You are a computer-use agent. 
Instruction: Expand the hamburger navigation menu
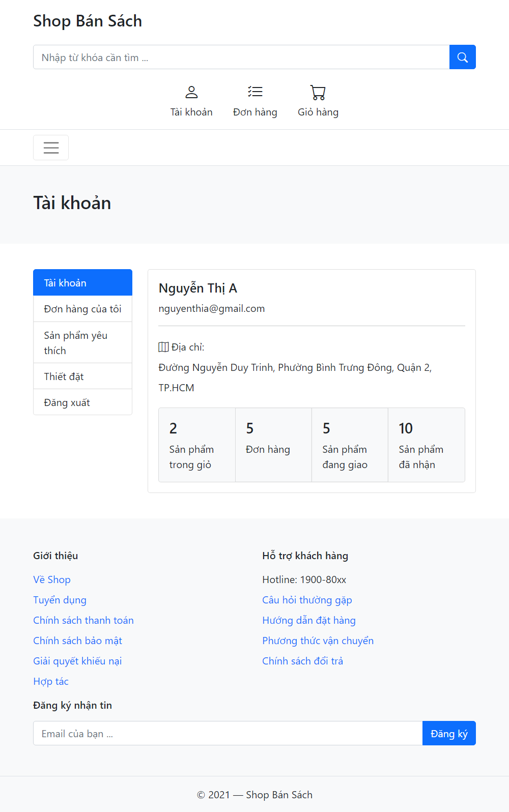tap(51, 148)
